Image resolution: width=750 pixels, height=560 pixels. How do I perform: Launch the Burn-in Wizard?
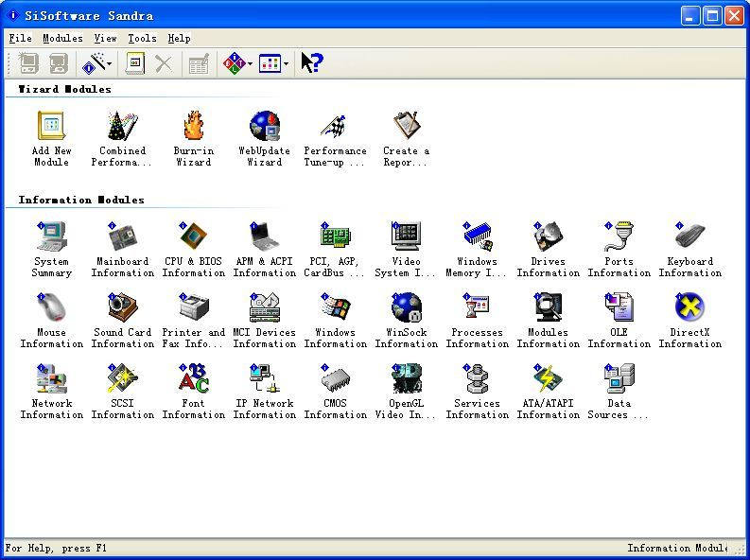(193, 127)
